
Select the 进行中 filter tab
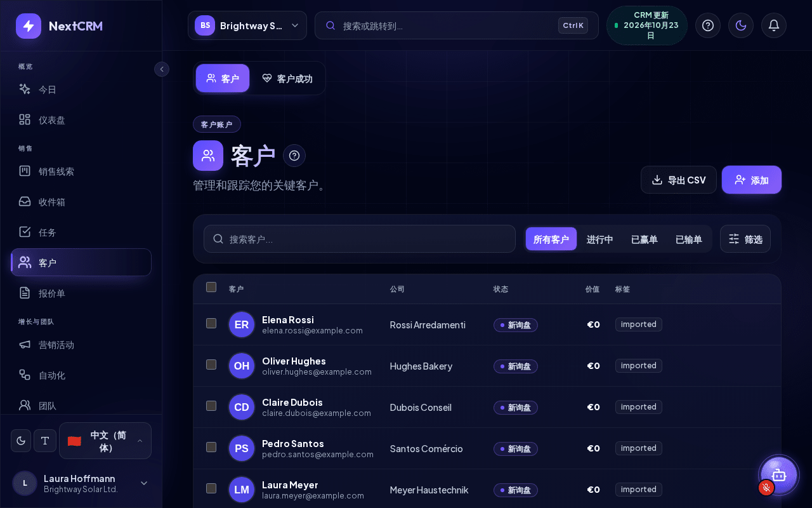(x=599, y=239)
